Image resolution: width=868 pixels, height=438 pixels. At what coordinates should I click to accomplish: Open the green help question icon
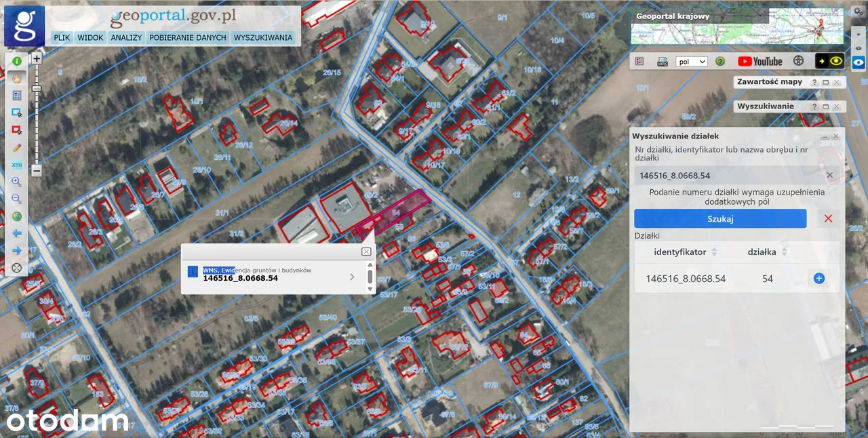point(720,61)
